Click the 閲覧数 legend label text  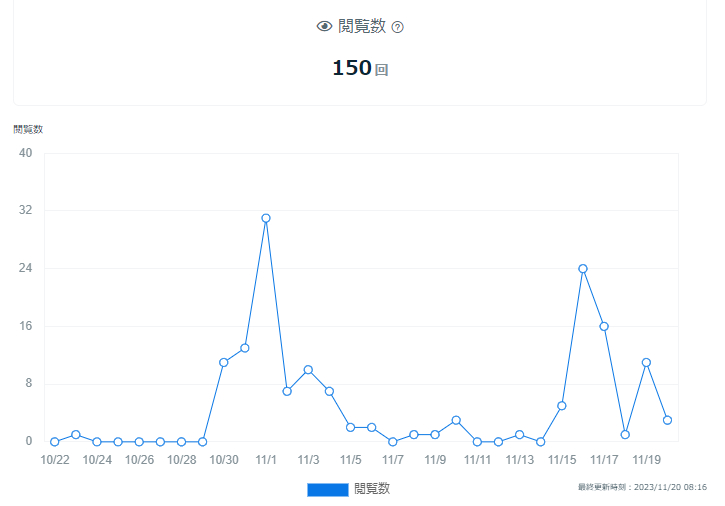[372, 489]
